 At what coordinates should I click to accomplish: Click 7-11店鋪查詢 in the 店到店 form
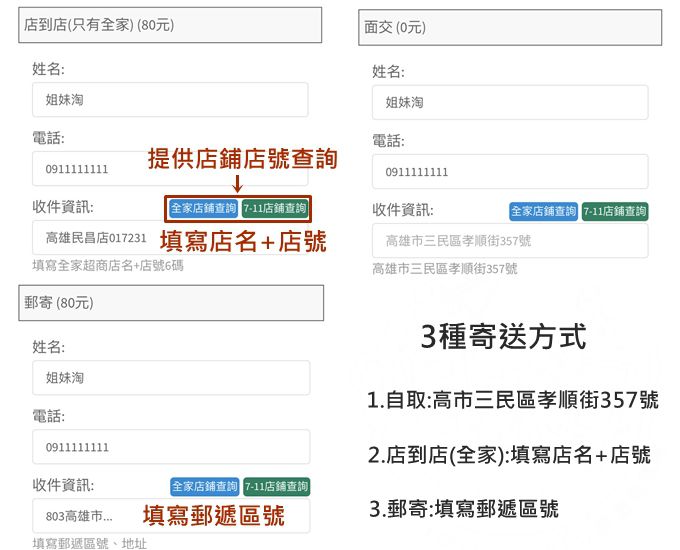275,208
